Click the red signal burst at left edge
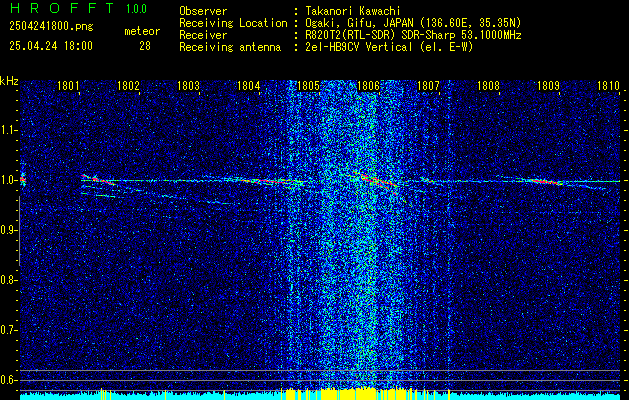The width and height of the screenshot is (629, 400). point(22,180)
